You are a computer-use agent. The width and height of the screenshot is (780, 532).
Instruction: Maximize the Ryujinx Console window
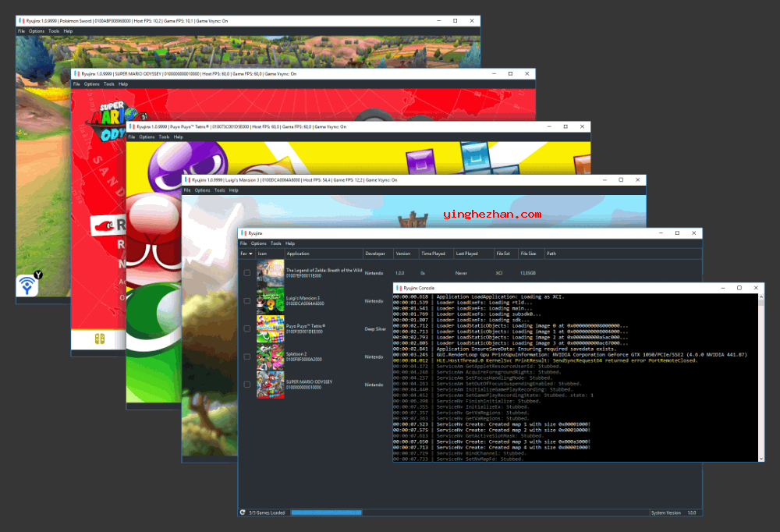pyautogui.click(x=739, y=288)
